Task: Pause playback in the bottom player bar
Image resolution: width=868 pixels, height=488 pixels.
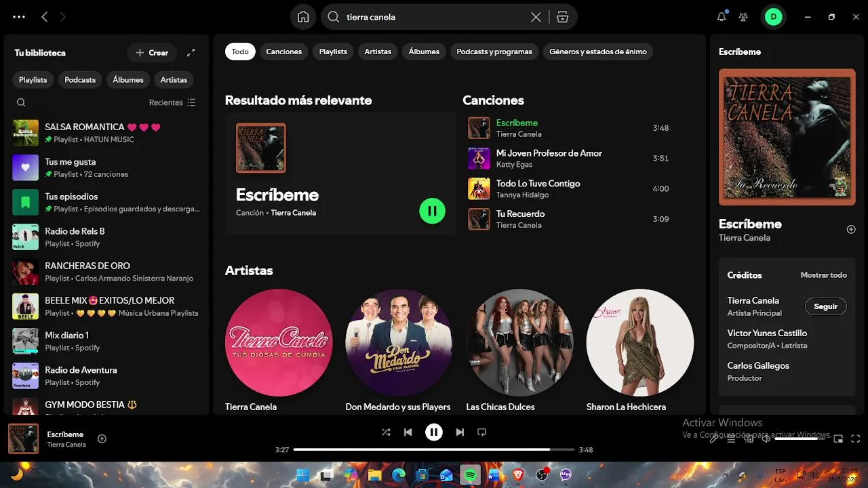Action: 434,432
